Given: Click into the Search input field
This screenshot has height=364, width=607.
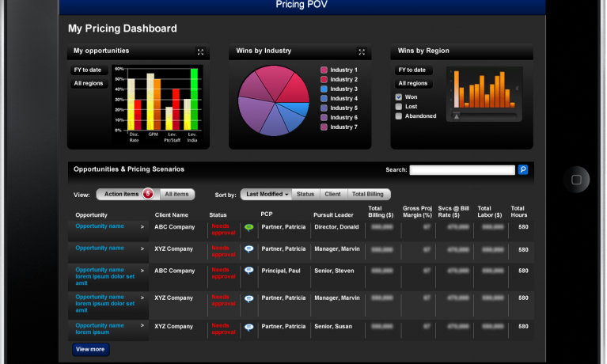Looking at the screenshot, I should pos(462,170).
